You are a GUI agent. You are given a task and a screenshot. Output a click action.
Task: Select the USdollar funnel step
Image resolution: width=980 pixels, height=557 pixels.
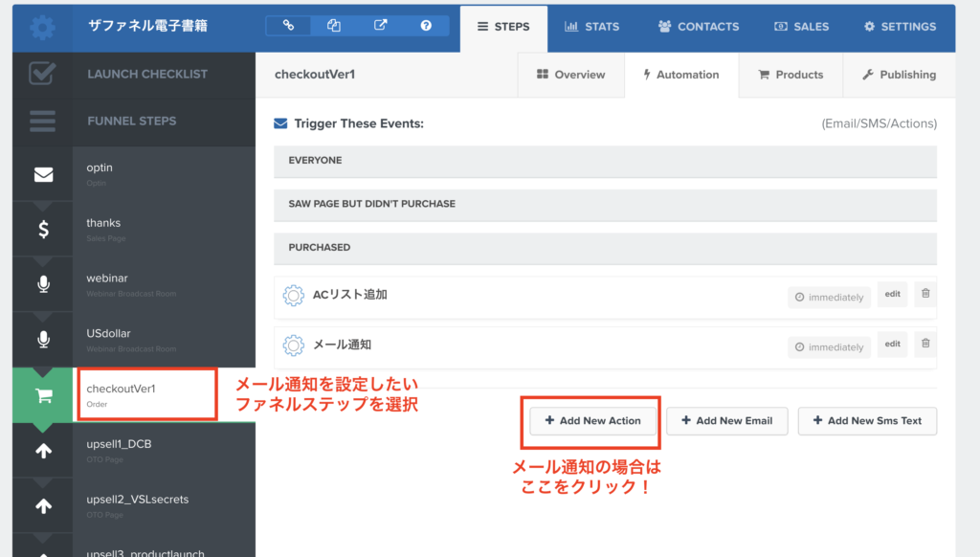click(x=164, y=340)
